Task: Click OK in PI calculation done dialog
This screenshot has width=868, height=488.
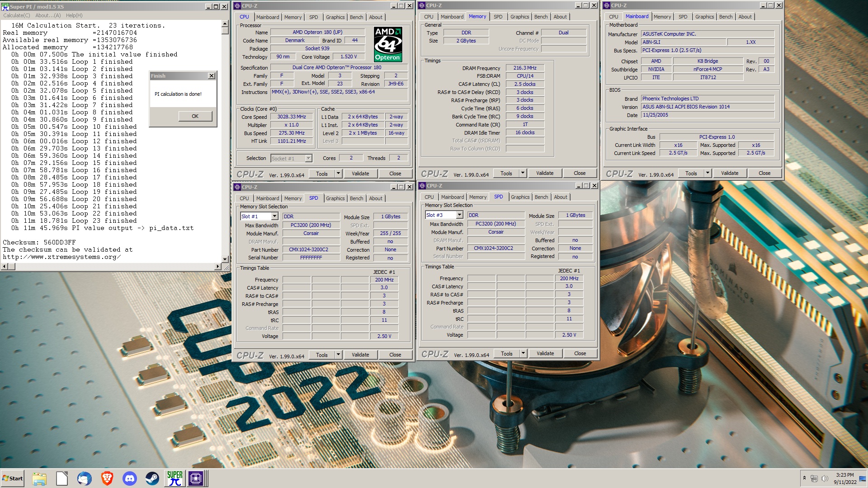Action: (x=195, y=116)
